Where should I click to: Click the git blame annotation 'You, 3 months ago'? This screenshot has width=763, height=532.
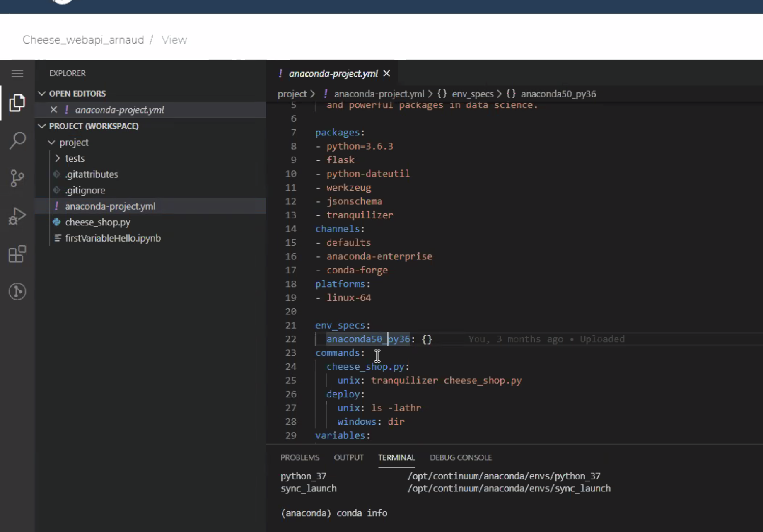coord(516,339)
